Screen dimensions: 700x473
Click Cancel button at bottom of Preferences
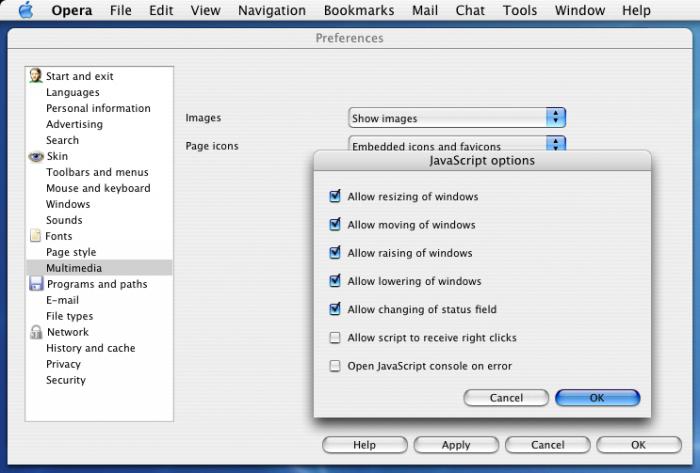548,445
